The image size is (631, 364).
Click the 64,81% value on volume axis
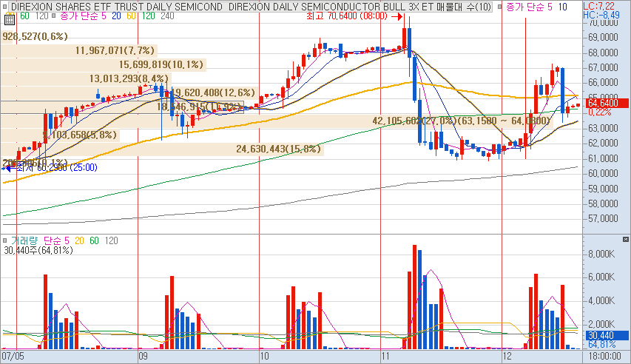pyautogui.click(x=602, y=344)
